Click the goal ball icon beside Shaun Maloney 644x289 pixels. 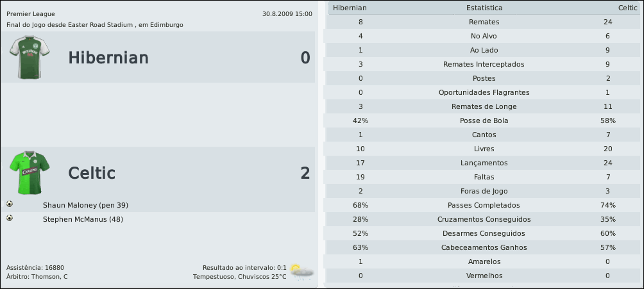[x=10, y=204]
